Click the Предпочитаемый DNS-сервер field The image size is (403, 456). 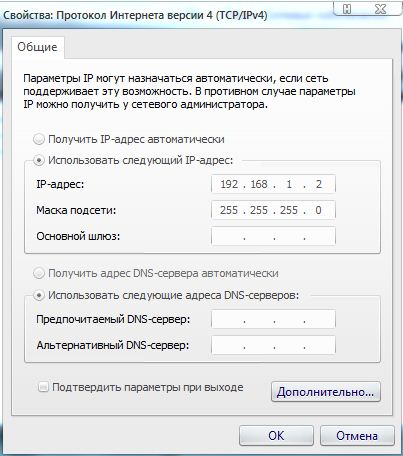[x=273, y=319]
